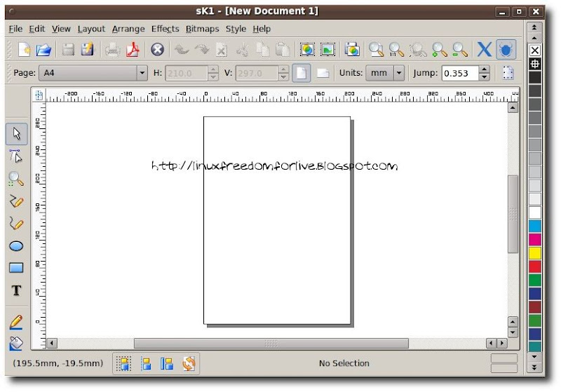Click horizontal scrollbar left arrow at far left
This screenshot has width=561, height=392.
52,344
